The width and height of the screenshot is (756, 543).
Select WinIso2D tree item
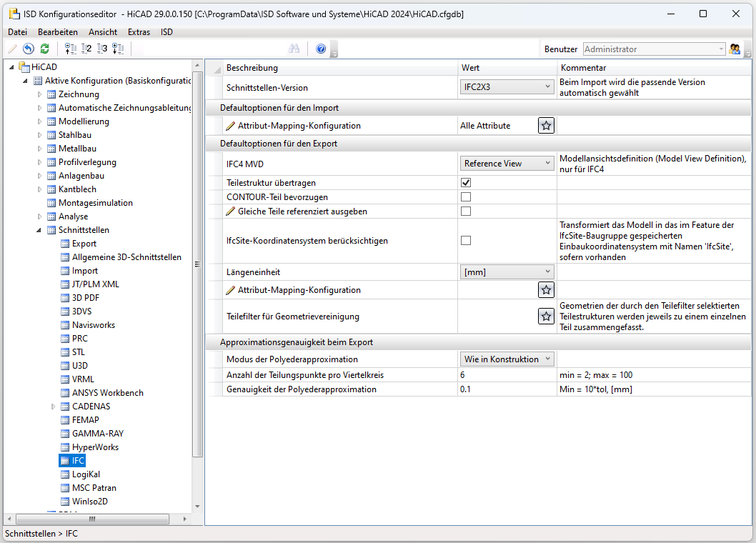click(90, 501)
